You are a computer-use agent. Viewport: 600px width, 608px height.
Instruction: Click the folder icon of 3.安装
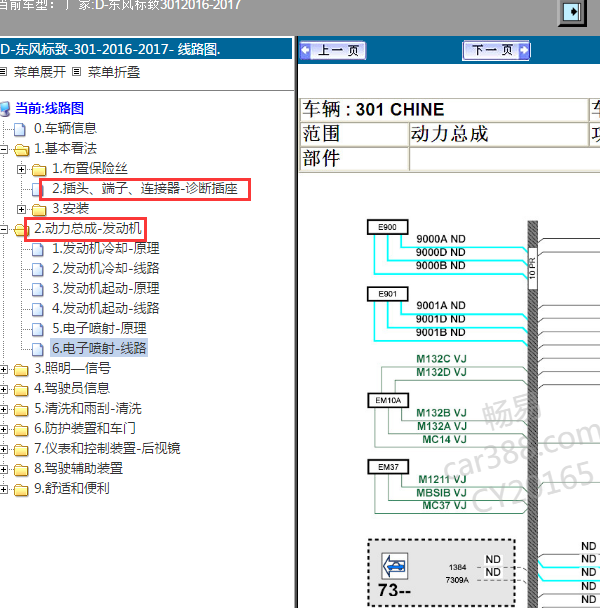pyautogui.click(x=39, y=209)
